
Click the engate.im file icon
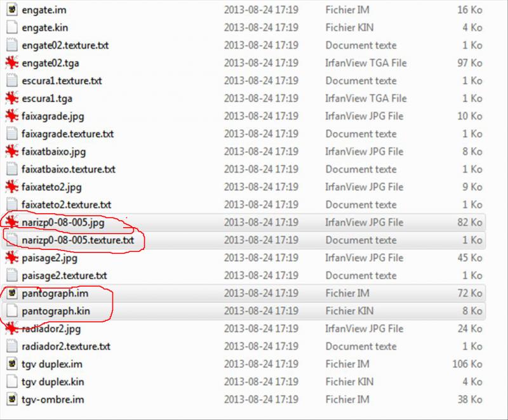click(x=11, y=10)
